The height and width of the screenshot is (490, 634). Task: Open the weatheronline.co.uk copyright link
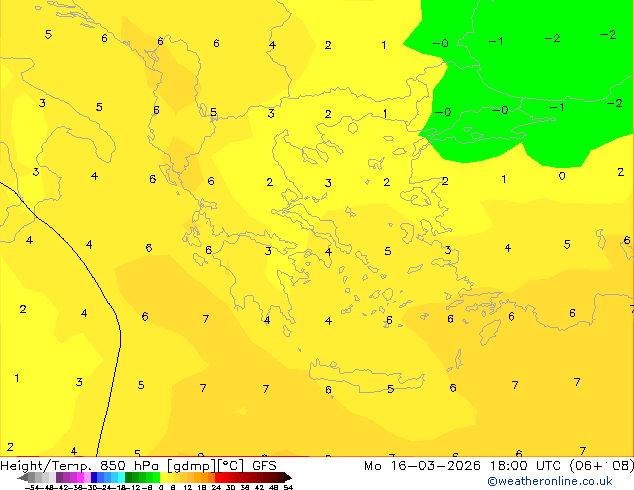click(x=550, y=482)
